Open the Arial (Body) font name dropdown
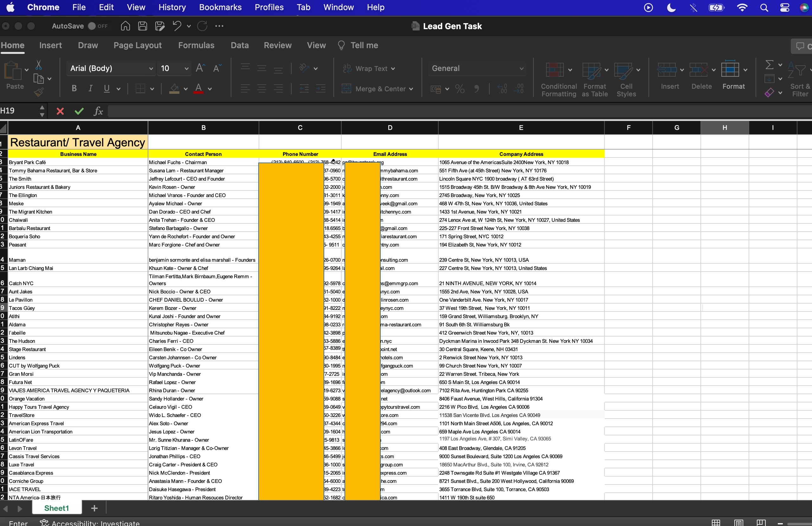Viewport: 812px width, 526px height. 151,68
